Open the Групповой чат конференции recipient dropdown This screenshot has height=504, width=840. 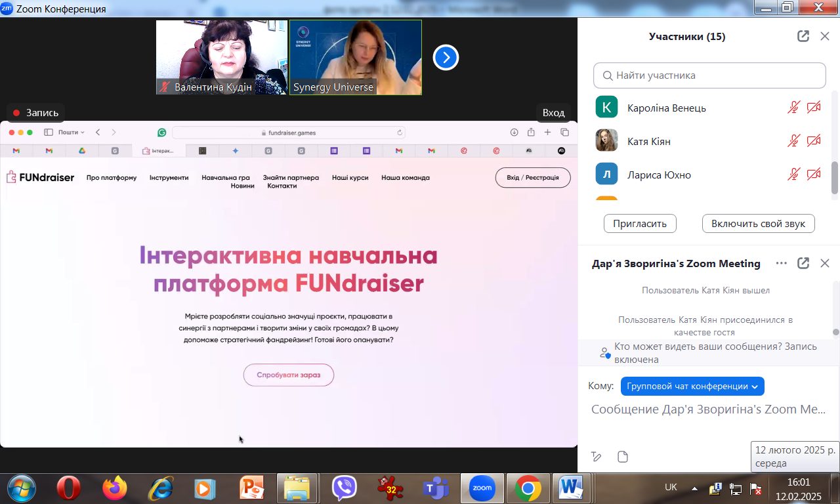(x=692, y=387)
